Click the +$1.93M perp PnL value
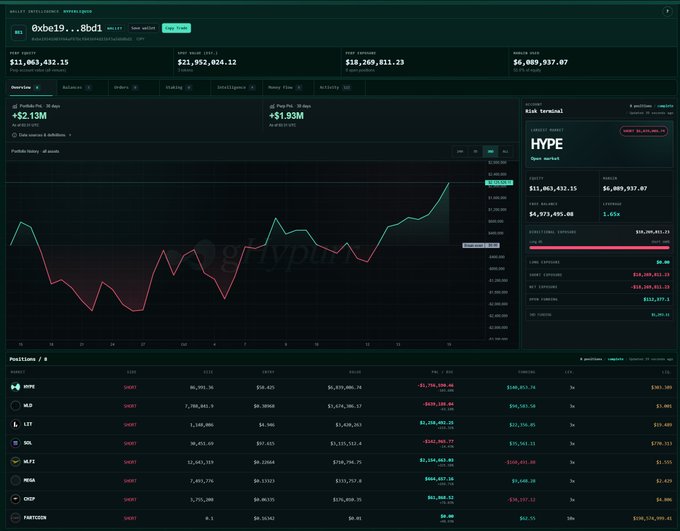This screenshot has width=680, height=531. [286, 116]
